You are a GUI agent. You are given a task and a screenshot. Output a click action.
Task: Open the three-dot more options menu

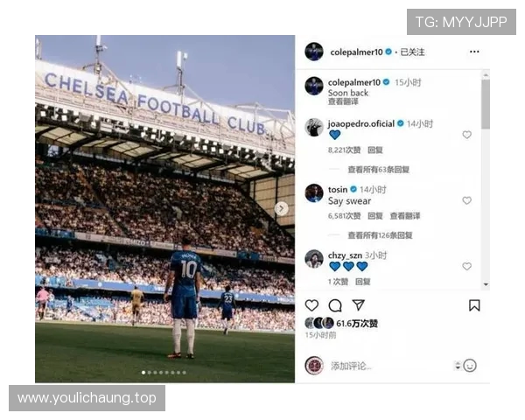click(x=474, y=52)
